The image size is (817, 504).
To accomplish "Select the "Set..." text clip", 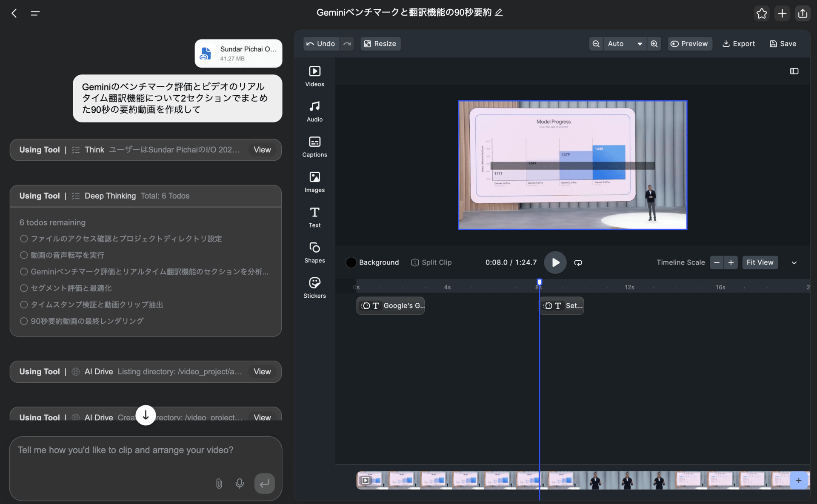I will click(x=562, y=305).
